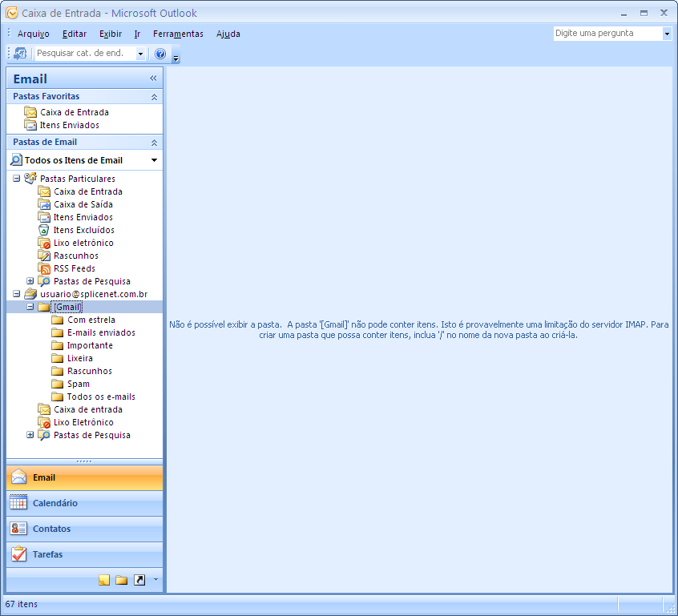This screenshot has width=678, height=616.
Task: Select Itens Enviados under Pastas Particulares
Action: coord(83,217)
